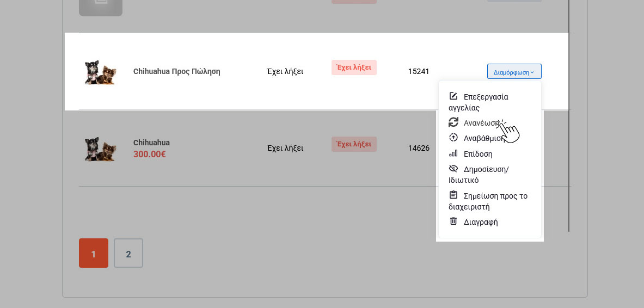Click the thumbnail of Chihuahua Προς Πώληση
The height and width of the screenshot is (308, 644).
(100, 72)
